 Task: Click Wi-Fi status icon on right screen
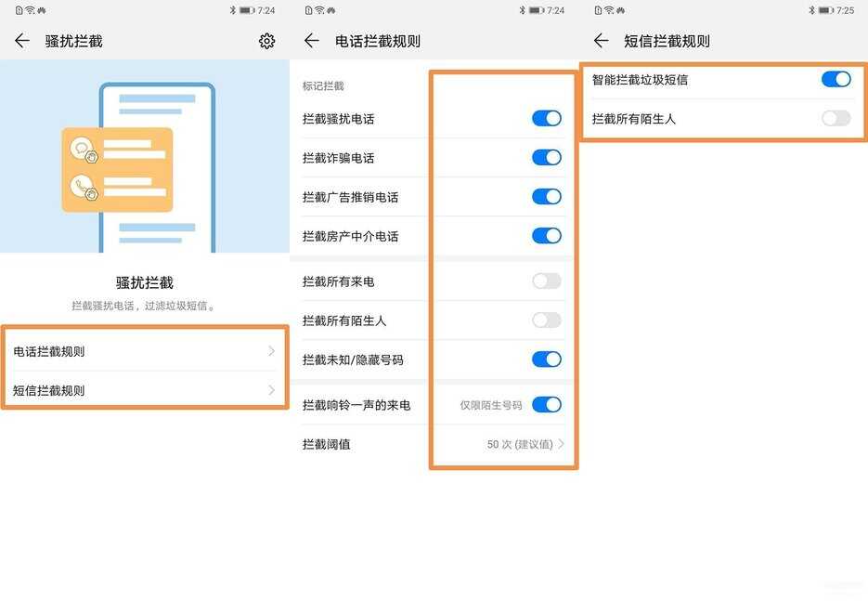tap(609, 10)
